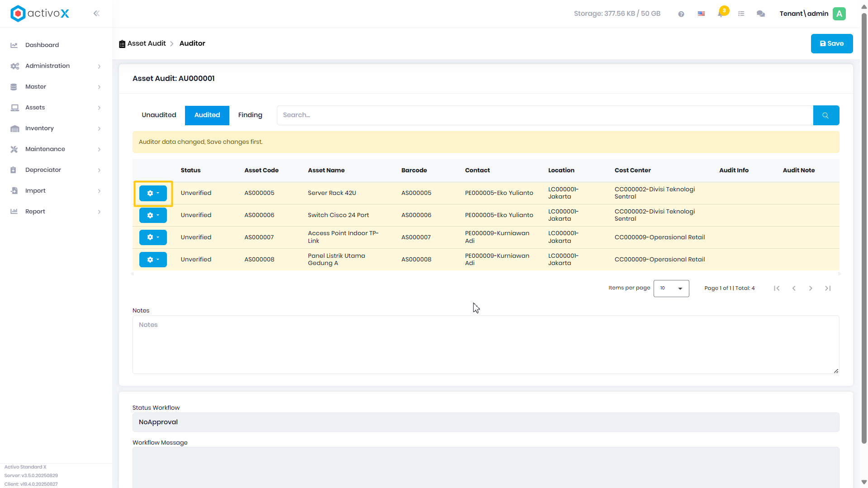Screen dimensions: 868x488
Task: Focus the Search field
Action: point(545,115)
